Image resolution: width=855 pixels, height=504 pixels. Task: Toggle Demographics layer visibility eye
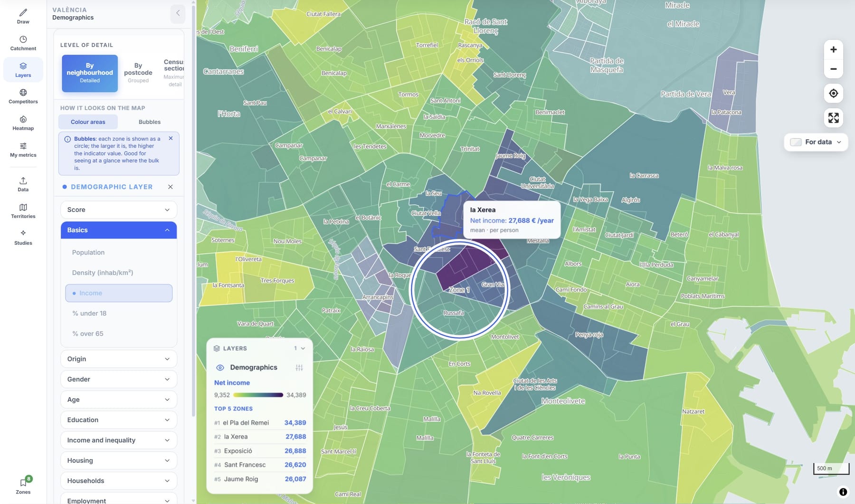click(220, 368)
